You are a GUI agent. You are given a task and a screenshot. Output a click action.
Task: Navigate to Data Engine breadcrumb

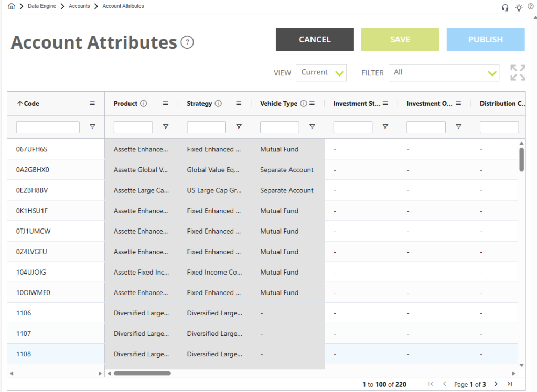click(x=42, y=6)
